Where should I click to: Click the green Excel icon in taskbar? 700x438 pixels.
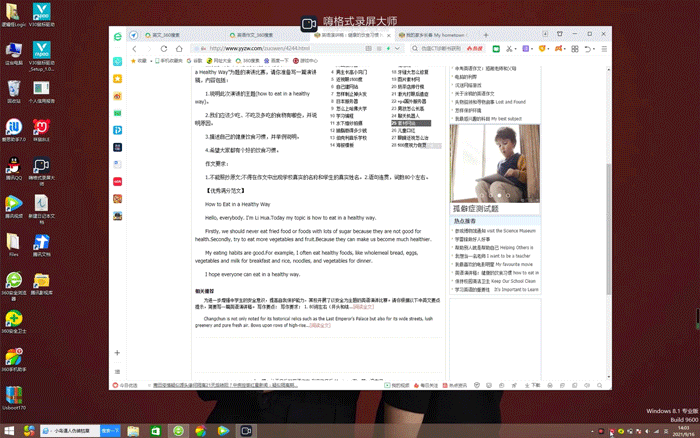pyautogui.click(x=156, y=430)
